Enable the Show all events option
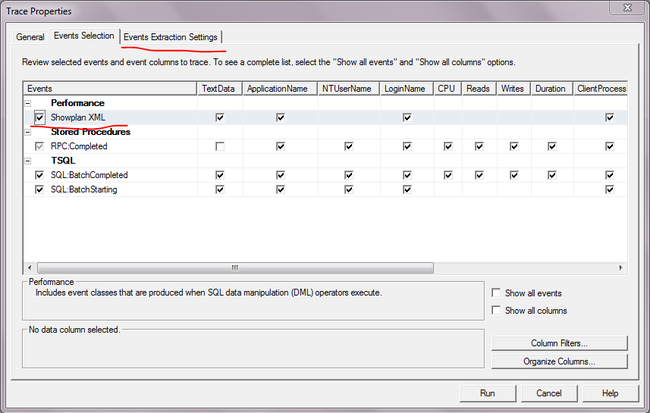 pyautogui.click(x=496, y=293)
